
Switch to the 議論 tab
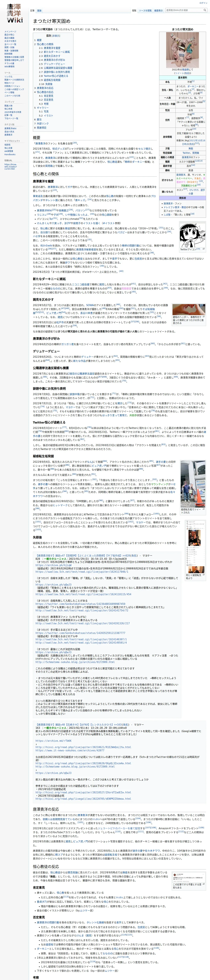(39, 11)
